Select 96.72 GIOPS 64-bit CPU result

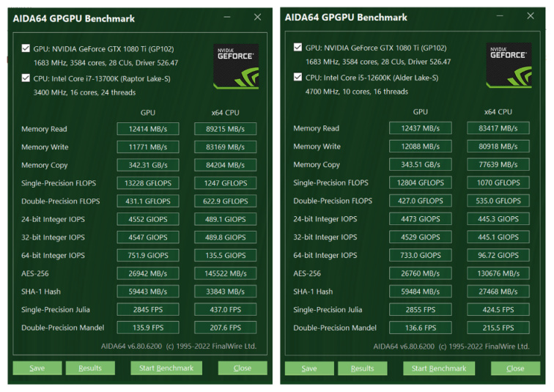(498, 255)
